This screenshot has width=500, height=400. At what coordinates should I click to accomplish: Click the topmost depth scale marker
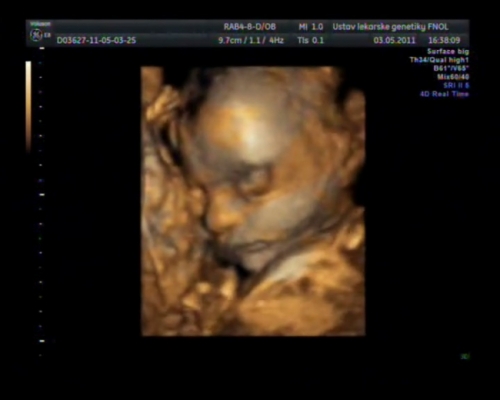pos(42,48)
